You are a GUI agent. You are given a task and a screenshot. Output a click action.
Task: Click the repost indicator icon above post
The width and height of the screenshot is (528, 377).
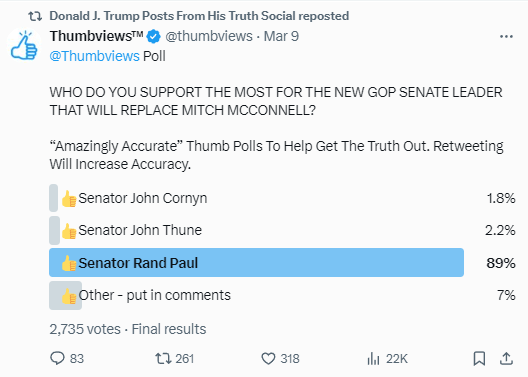[35, 16]
